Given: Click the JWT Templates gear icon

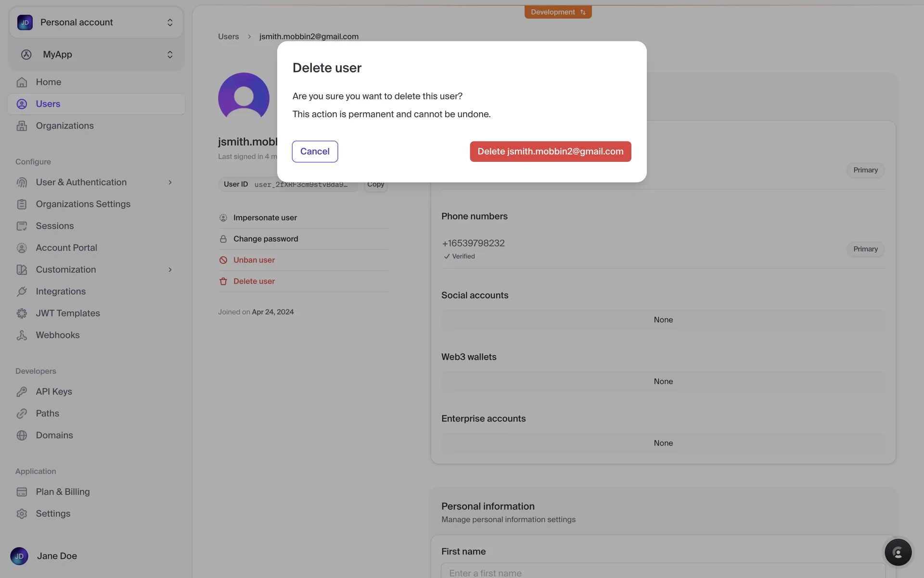Looking at the screenshot, I should coord(22,314).
